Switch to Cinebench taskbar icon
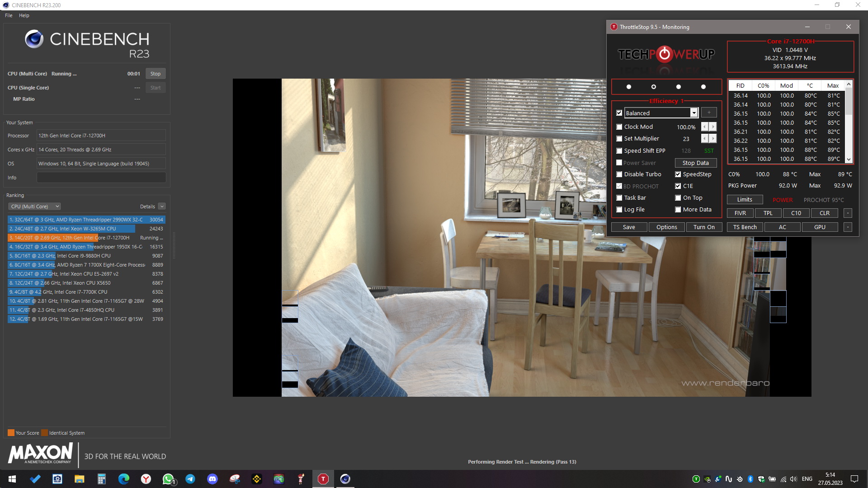This screenshot has height=488, width=868. coord(345,479)
